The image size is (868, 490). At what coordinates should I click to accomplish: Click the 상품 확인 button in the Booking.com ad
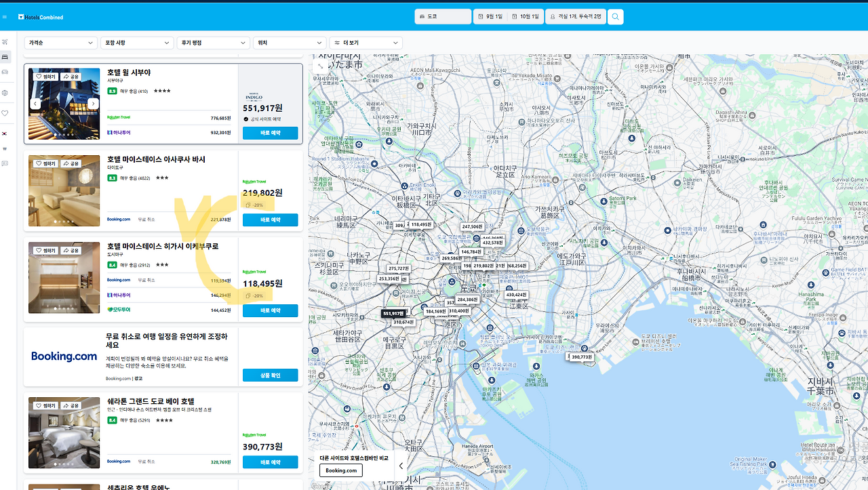click(270, 375)
